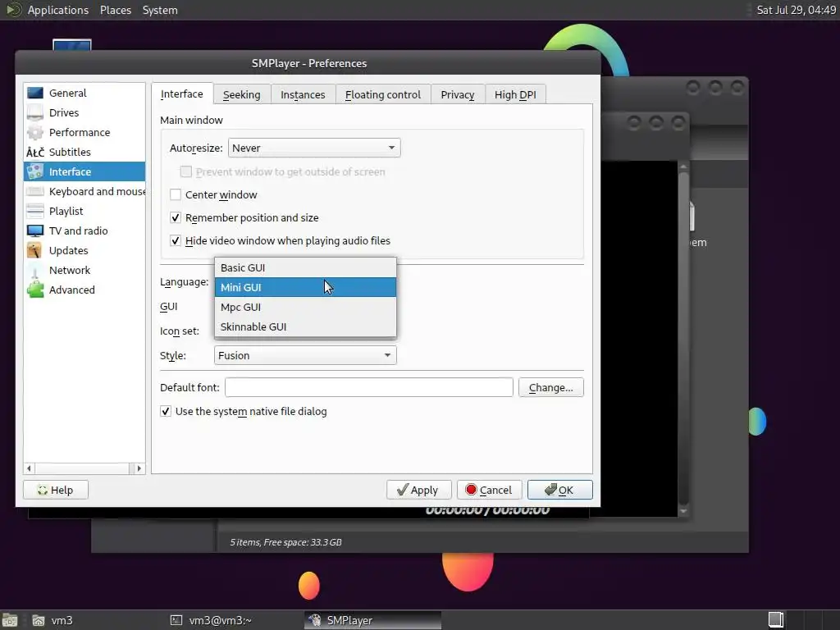Select the Playlist section icon
840x630 pixels.
point(35,211)
